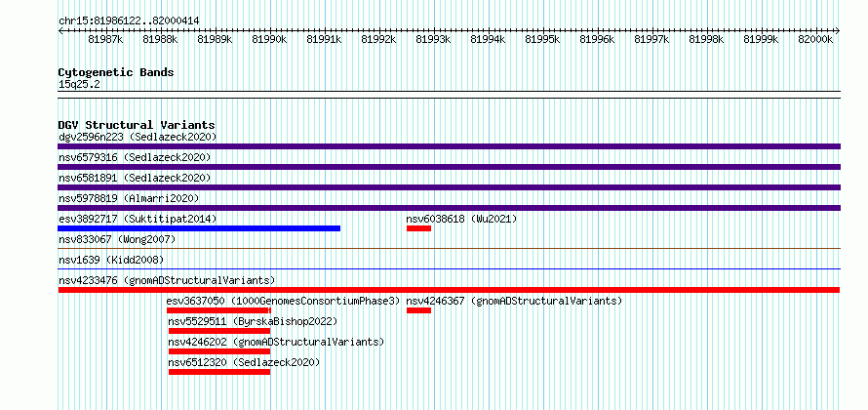
Task: Click the 82000k ruler tick label
Action: [816, 39]
